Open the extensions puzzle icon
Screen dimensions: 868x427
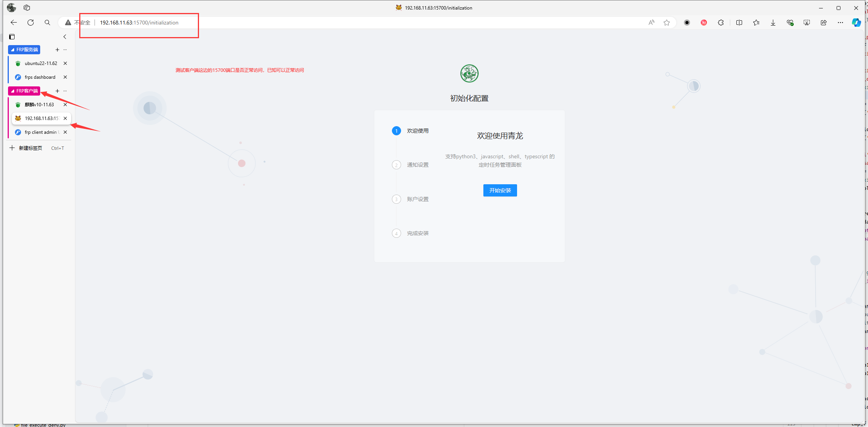point(721,23)
